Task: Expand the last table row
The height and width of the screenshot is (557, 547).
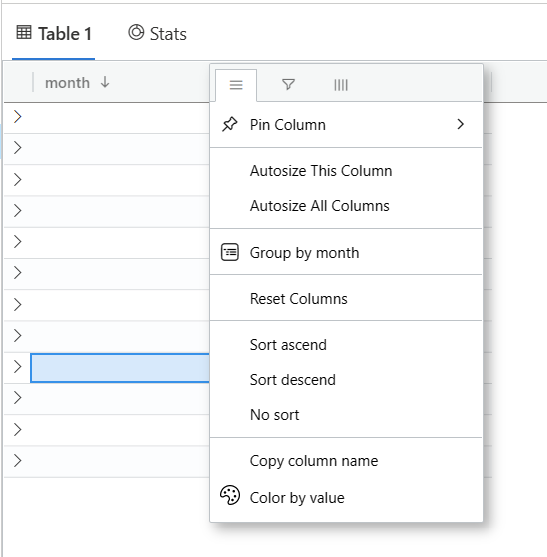Action: pyautogui.click(x=17, y=461)
